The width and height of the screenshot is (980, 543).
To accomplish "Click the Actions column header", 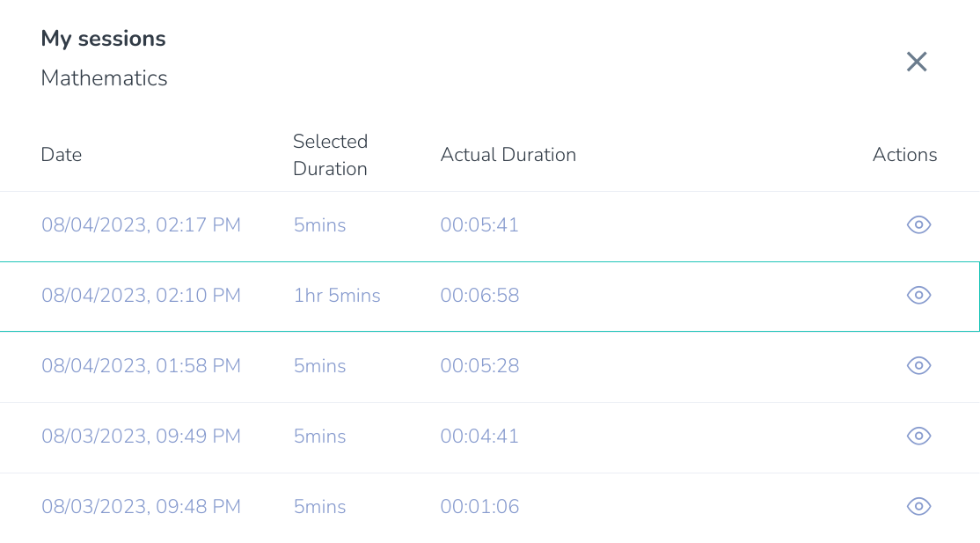I will pos(904,155).
